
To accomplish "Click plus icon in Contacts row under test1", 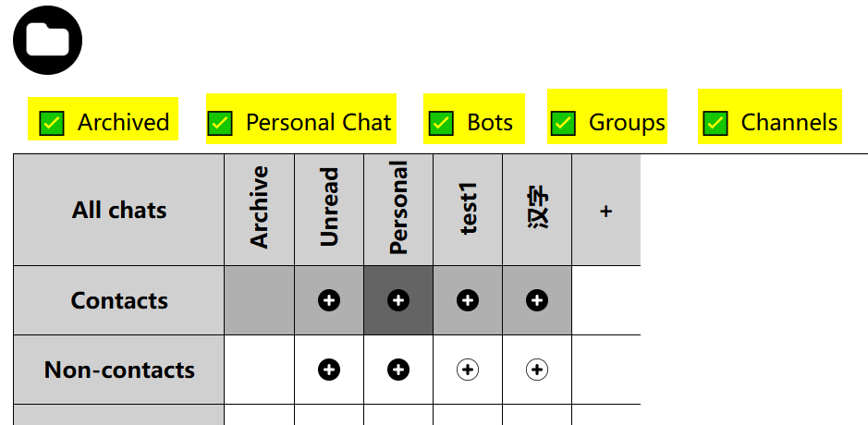I will coord(468,300).
